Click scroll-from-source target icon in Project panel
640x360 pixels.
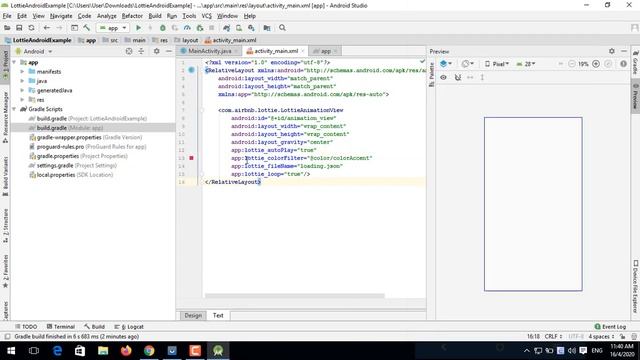point(129,51)
